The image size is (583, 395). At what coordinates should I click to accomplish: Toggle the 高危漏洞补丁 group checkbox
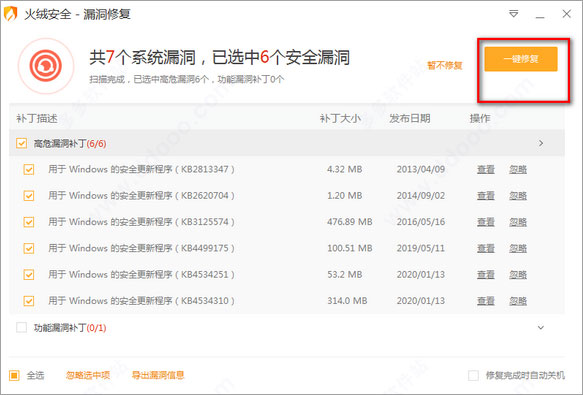21,143
